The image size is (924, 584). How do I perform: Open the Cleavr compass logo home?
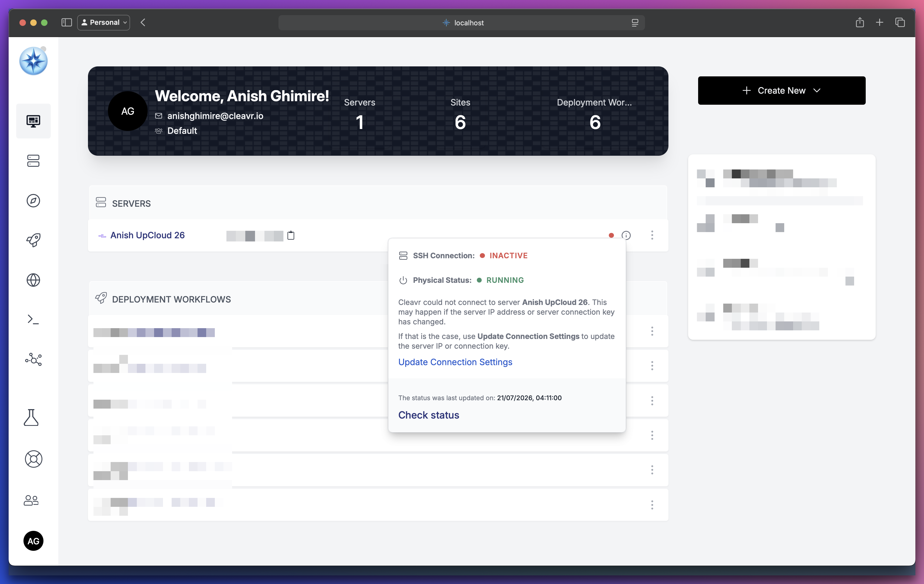(33, 61)
